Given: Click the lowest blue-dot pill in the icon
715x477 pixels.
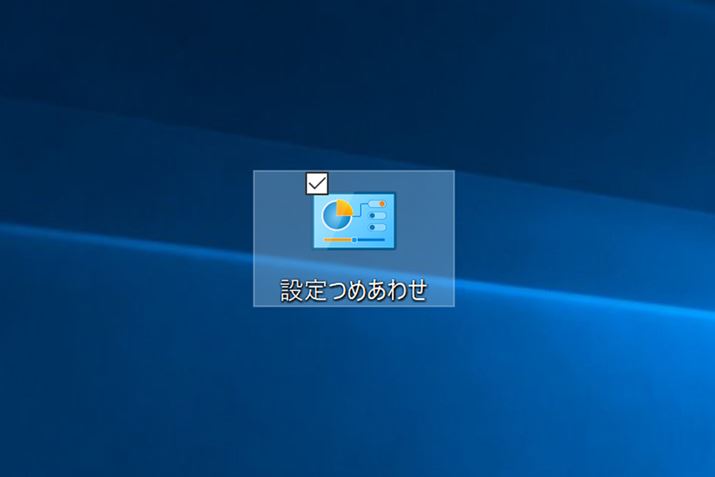Looking at the screenshot, I should click(x=377, y=227).
